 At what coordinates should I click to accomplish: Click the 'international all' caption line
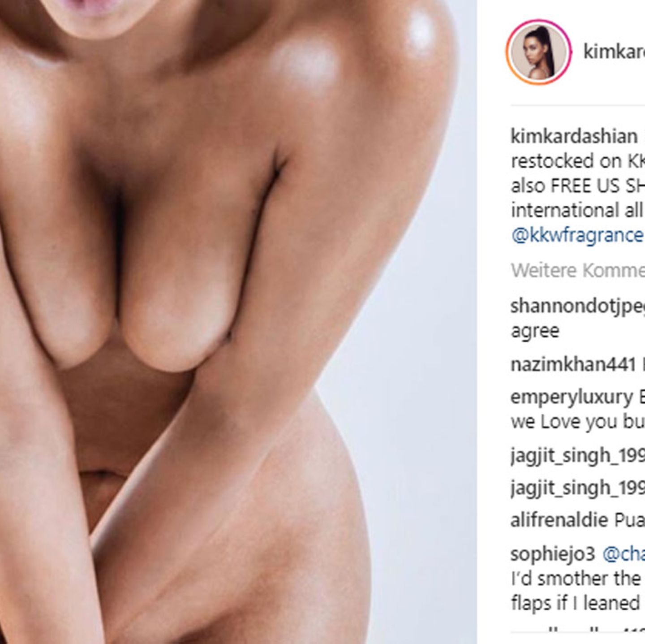[x=577, y=210]
